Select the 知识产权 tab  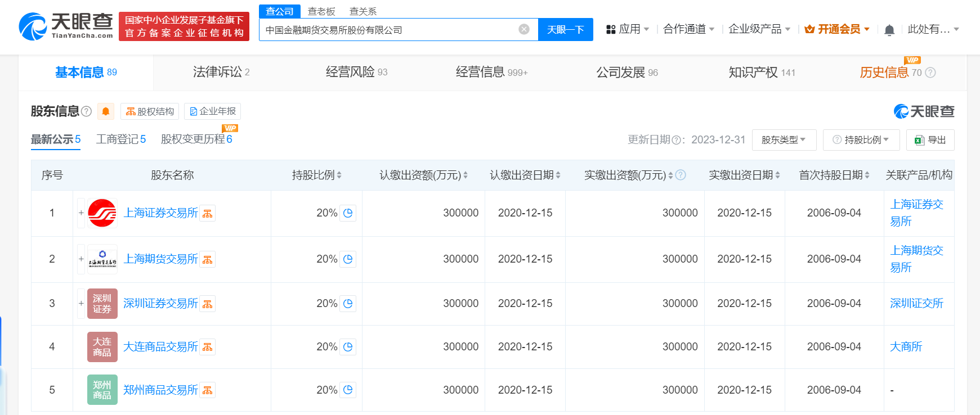(x=762, y=73)
